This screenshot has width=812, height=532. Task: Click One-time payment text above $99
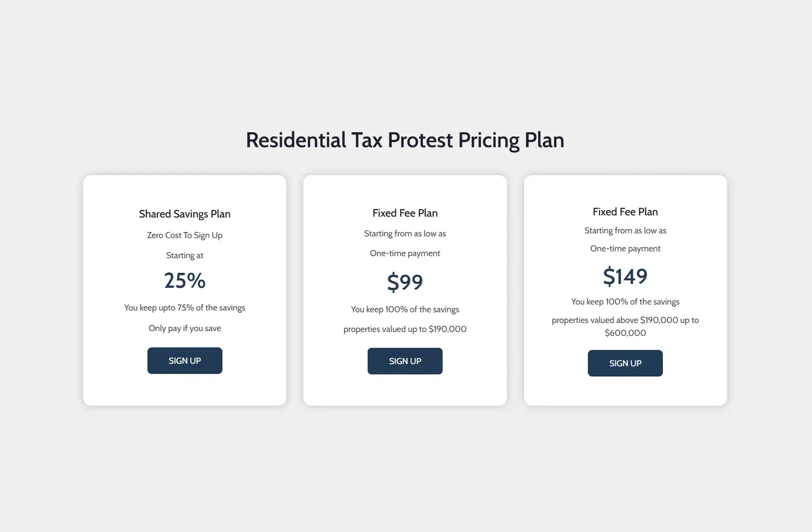coord(405,253)
